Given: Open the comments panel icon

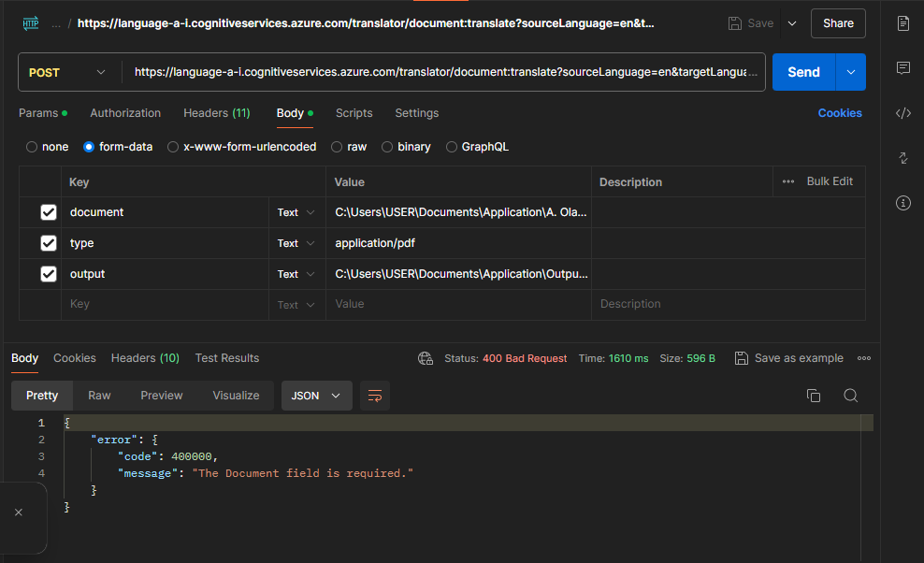Looking at the screenshot, I should [x=902, y=67].
